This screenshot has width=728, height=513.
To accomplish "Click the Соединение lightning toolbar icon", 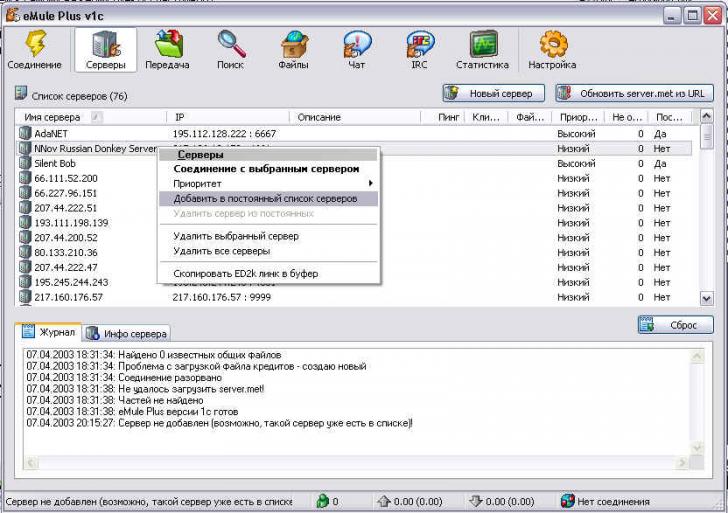I will click(35, 46).
